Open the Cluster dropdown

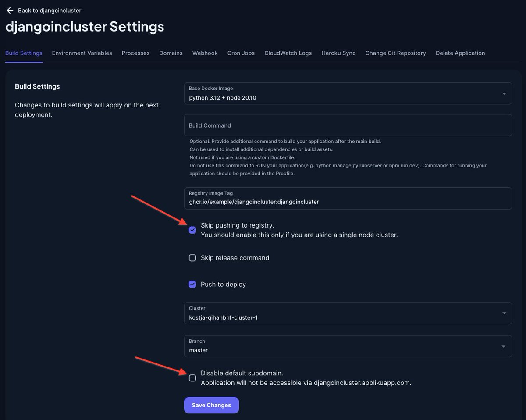pos(348,313)
